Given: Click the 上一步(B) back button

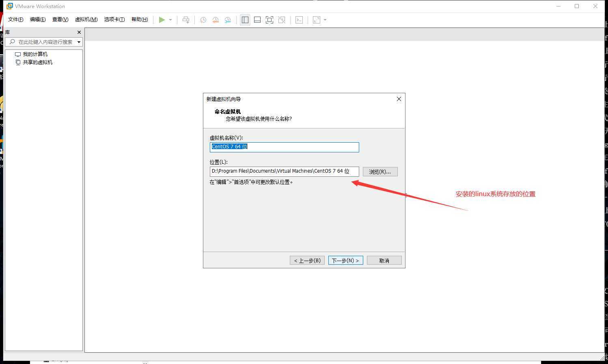Looking at the screenshot, I should tap(307, 261).
